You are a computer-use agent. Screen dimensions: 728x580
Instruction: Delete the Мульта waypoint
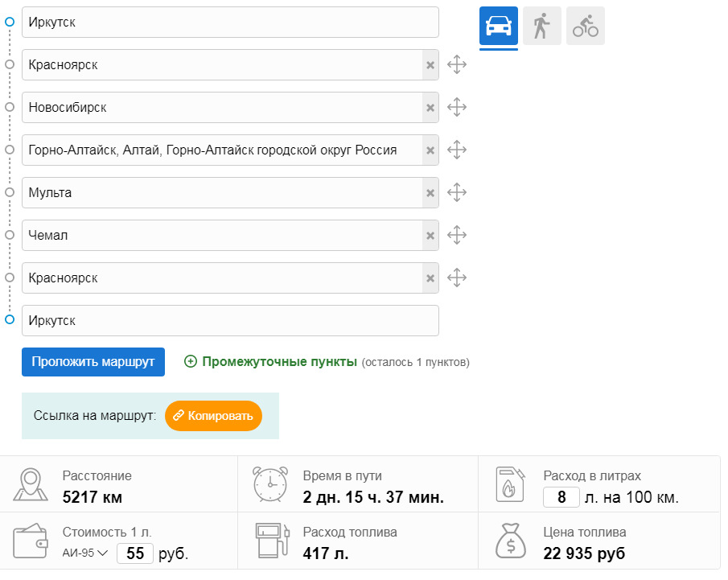tap(430, 193)
